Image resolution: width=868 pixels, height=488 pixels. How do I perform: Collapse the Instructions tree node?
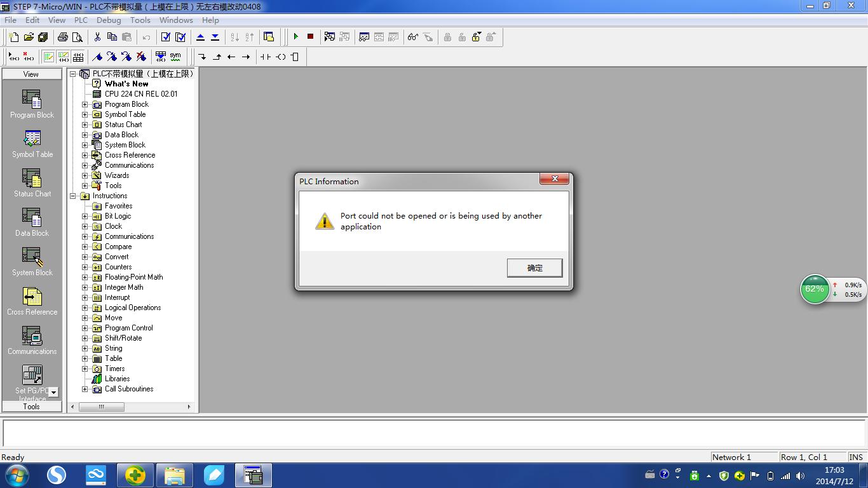(x=73, y=196)
